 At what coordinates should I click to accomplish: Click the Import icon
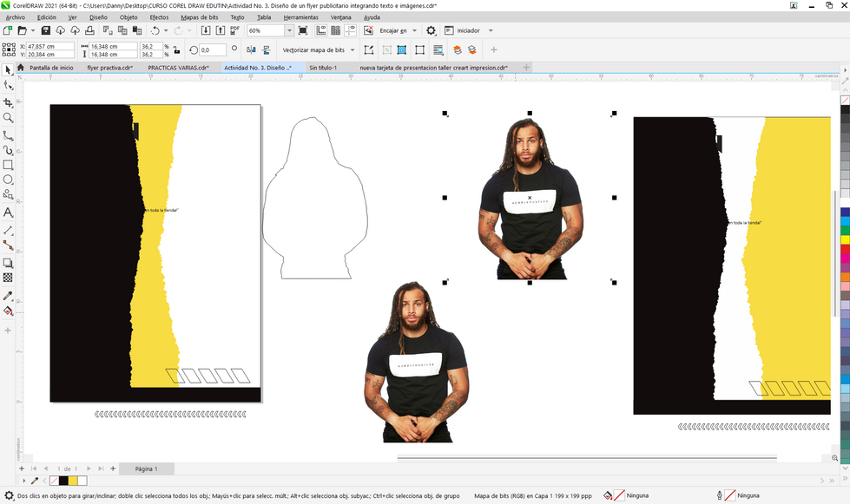click(206, 31)
